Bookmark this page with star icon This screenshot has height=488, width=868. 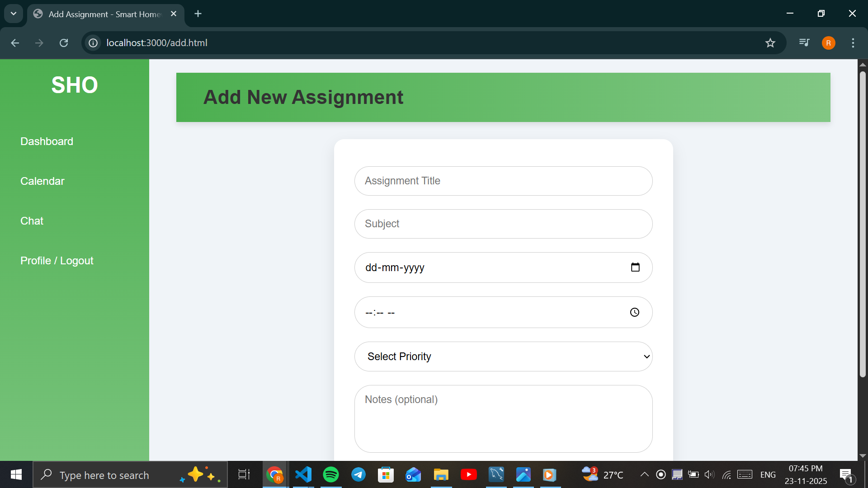(x=770, y=43)
